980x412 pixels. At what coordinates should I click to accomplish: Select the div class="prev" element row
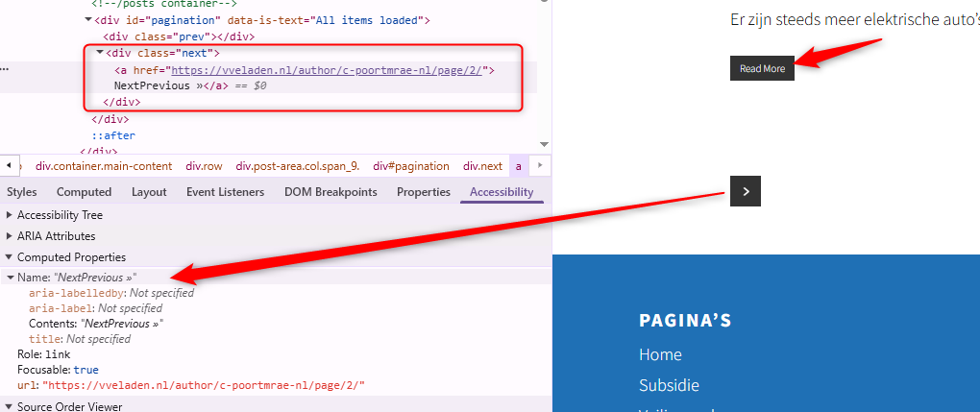179,36
